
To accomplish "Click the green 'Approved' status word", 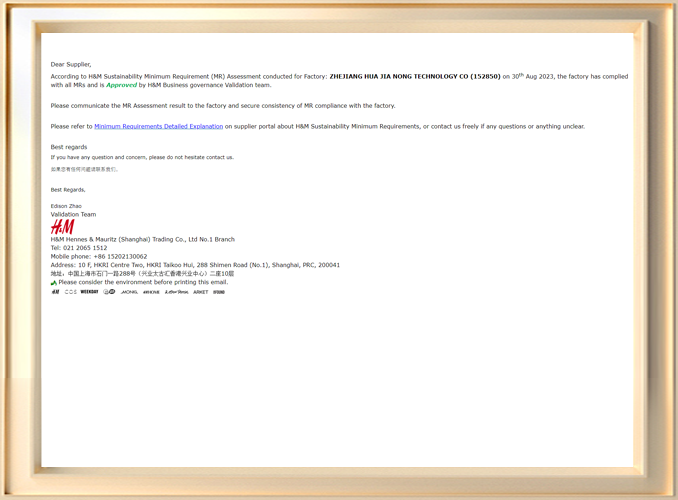I will pos(122,85).
